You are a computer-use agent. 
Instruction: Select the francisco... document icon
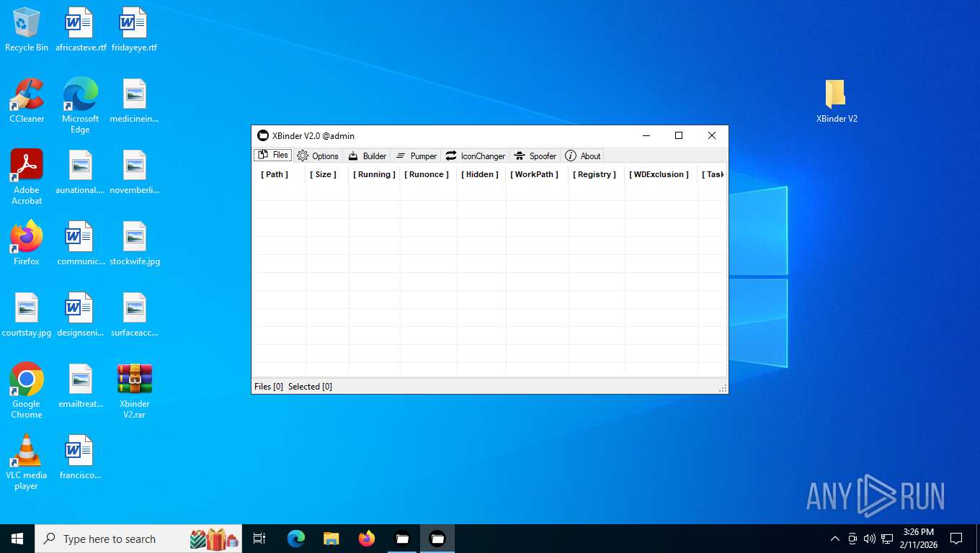point(81,457)
